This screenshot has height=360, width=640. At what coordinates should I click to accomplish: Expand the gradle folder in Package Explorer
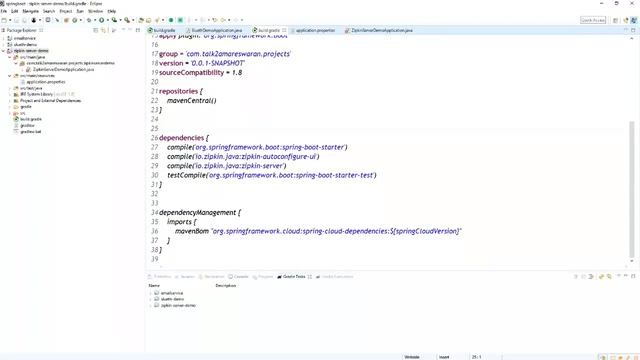pos(10,107)
